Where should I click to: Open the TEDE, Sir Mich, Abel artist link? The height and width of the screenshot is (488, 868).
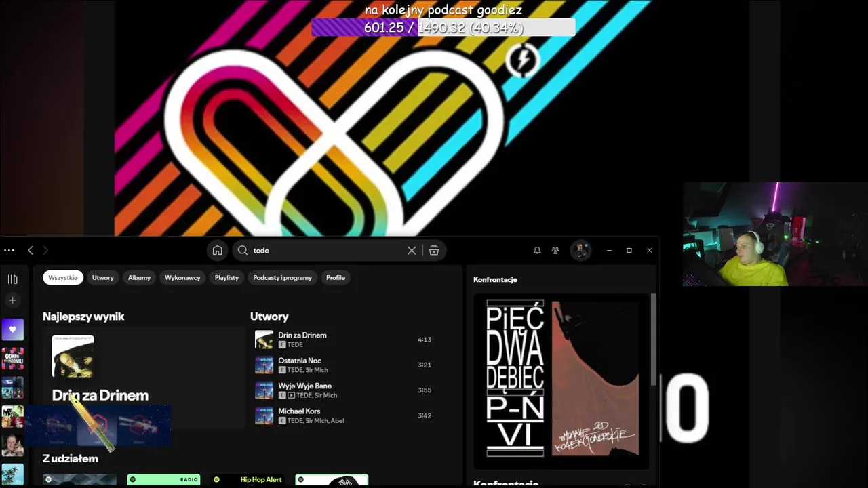tap(315, 421)
